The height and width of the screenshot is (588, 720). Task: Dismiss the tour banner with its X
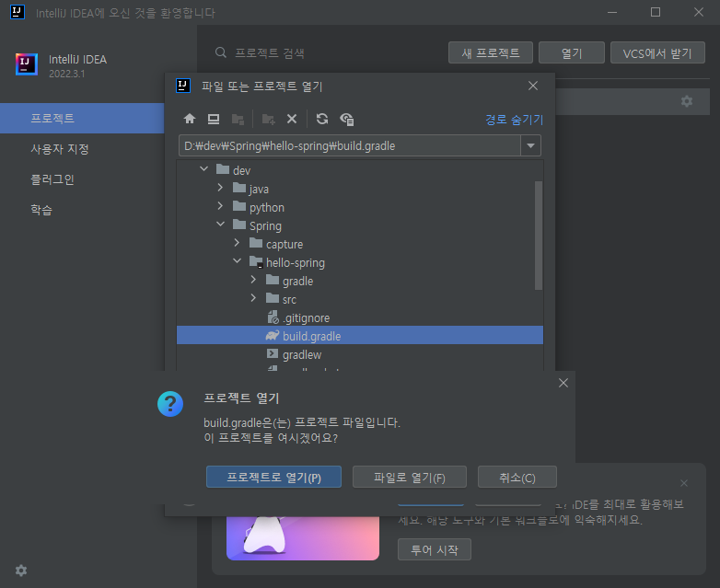pyautogui.click(x=684, y=483)
